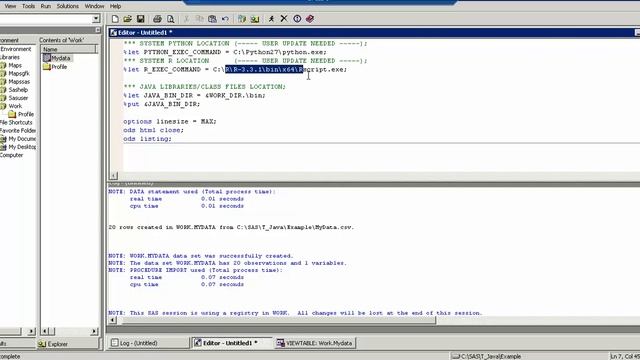Select the Mydata table icon in Contents of Work
Viewport: 640px width, 360px height.
pos(47,58)
